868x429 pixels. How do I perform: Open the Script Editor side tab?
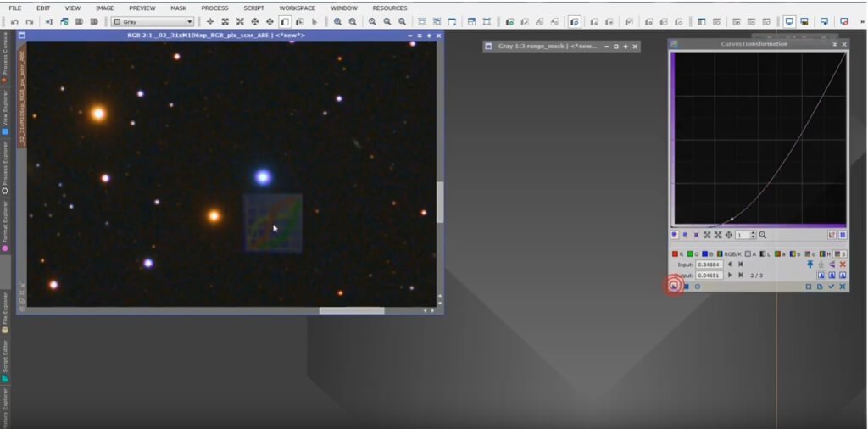pyautogui.click(x=5, y=359)
